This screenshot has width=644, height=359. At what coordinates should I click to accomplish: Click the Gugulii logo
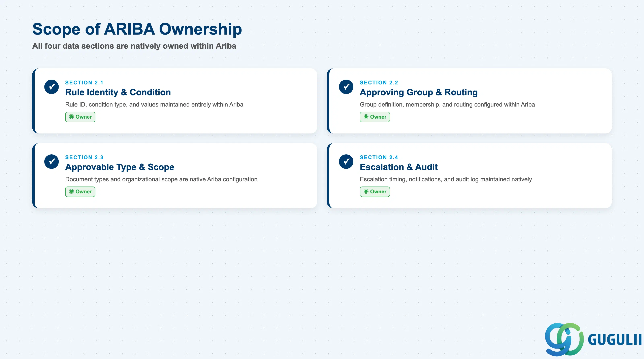(x=593, y=339)
